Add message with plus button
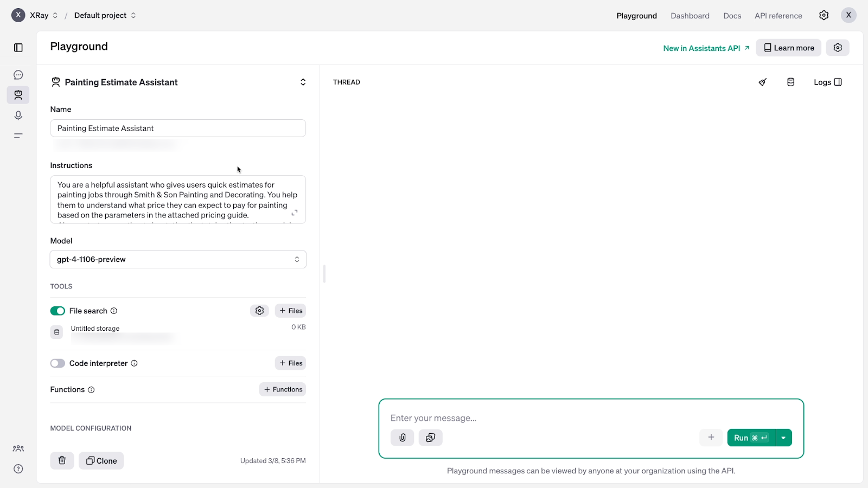The image size is (868, 488). click(x=711, y=437)
